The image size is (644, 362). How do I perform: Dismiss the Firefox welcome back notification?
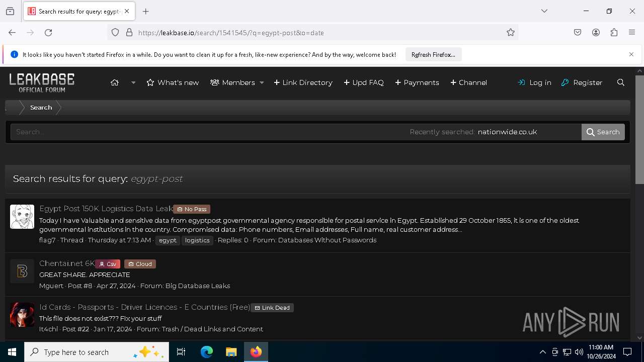[x=631, y=54]
